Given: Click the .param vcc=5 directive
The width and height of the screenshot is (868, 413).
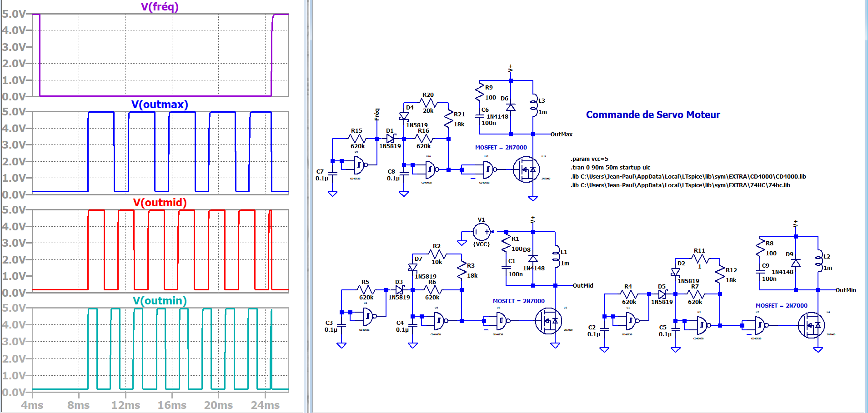Looking at the screenshot, I should click(589, 159).
